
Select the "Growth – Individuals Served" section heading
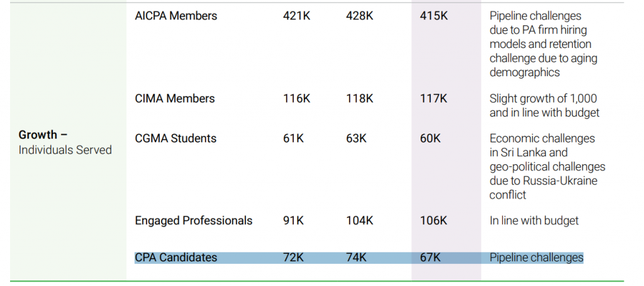coord(65,142)
